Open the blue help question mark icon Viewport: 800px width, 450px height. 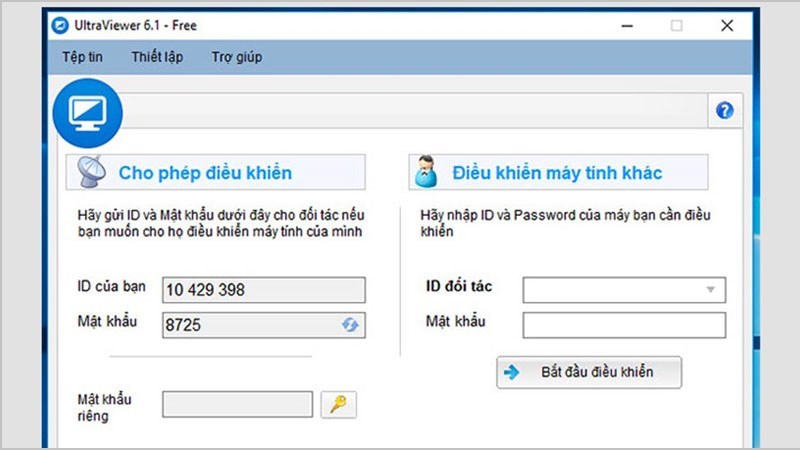725,111
